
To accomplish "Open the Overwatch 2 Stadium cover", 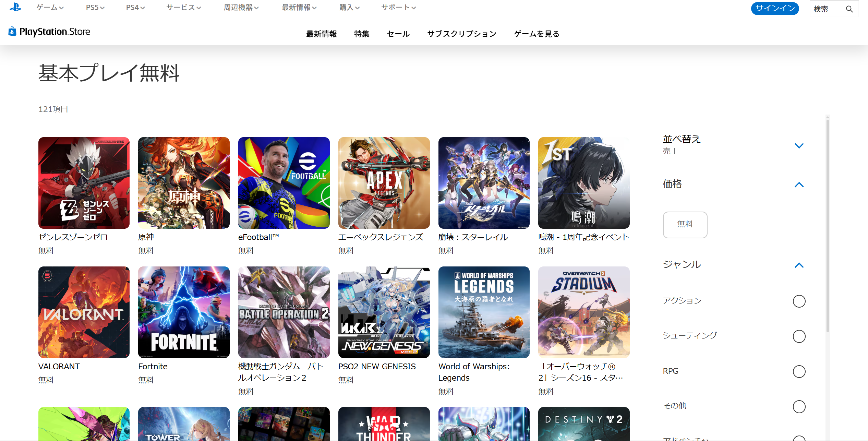I will tap(584, 312).
